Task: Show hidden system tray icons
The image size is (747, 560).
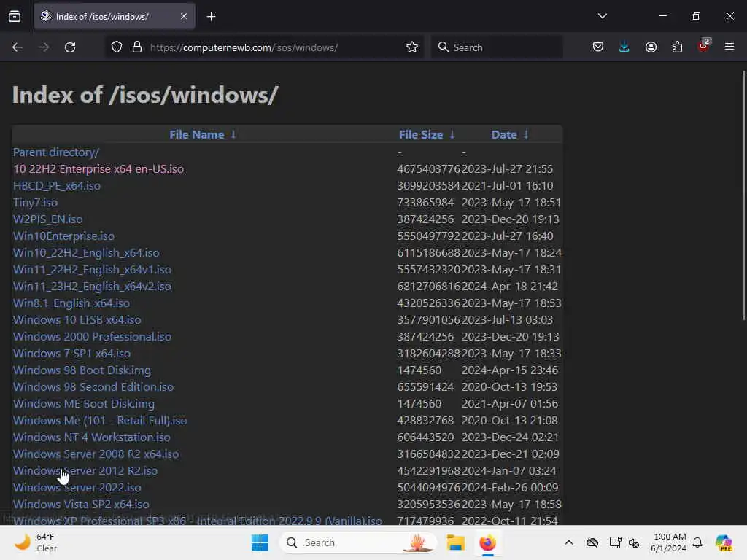Action: [x=569, y=542]
